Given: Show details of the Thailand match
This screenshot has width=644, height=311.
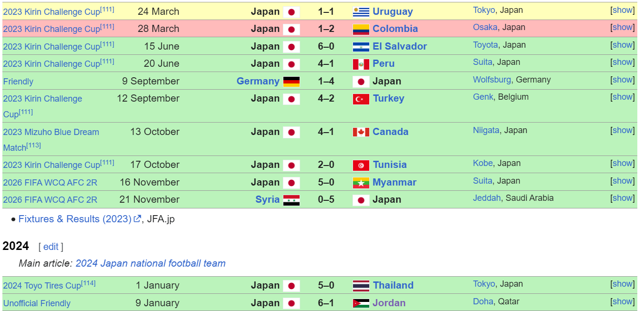Looking at the screenshot, I should click(x=623, y=284).
